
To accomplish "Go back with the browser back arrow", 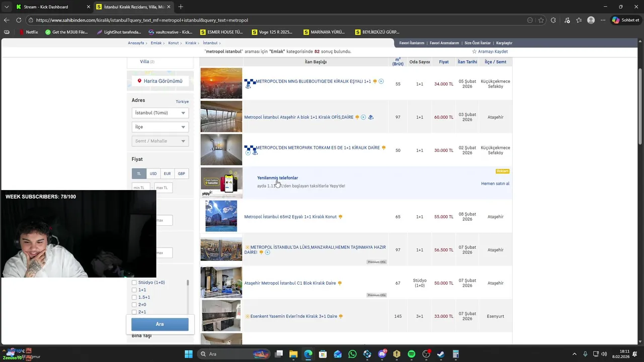I will point(7,20).
